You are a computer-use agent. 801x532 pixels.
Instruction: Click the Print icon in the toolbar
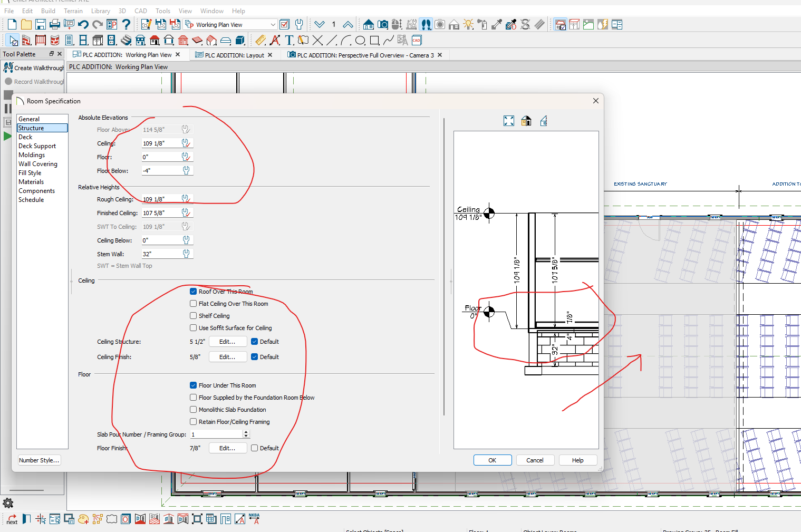click(55, 24)
